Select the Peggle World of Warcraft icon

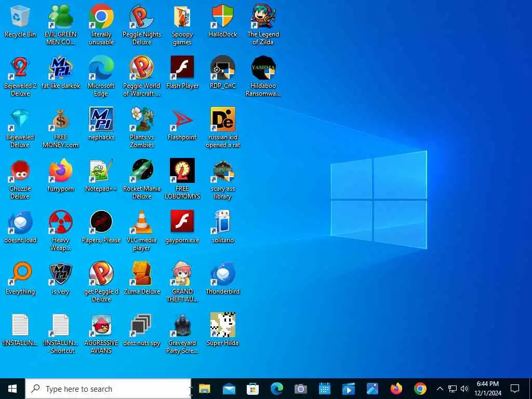click(141, 68)
